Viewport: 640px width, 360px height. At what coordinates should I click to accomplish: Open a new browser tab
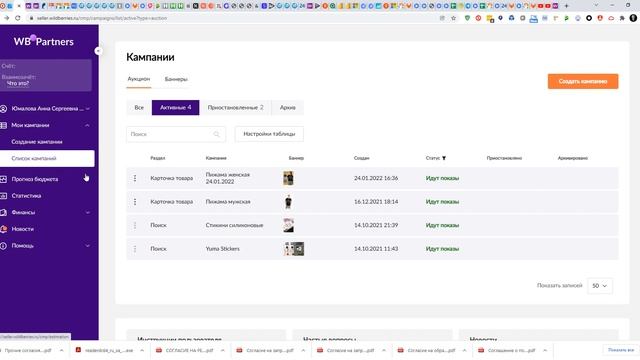(566, 6)
